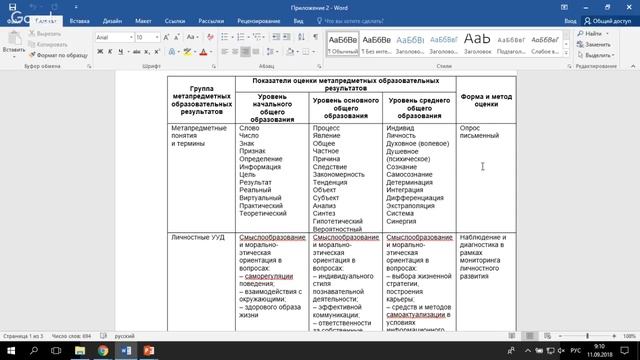Open the highlight color dropdown arrow
640x360 pixels.
click(x=195, y=52)
